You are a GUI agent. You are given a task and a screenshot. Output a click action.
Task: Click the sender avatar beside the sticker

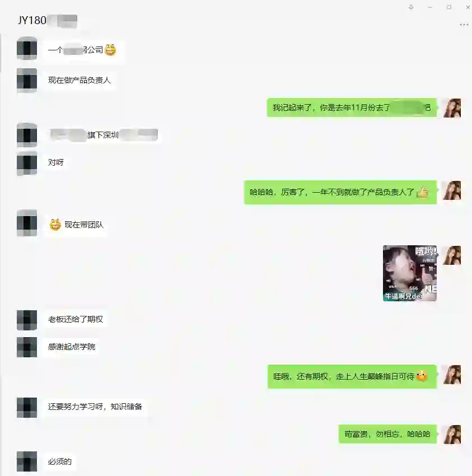[452, 255]
